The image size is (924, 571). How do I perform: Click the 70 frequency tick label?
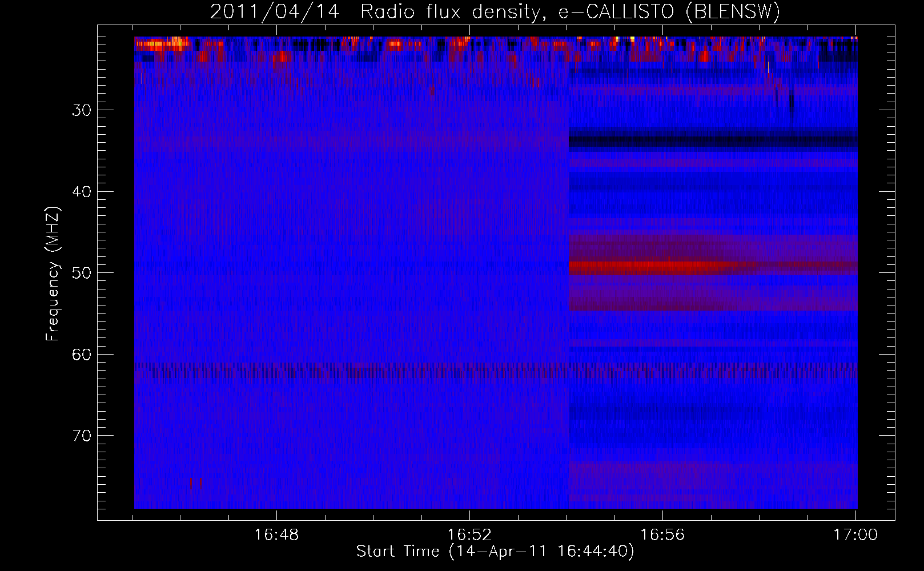(82, 436)
